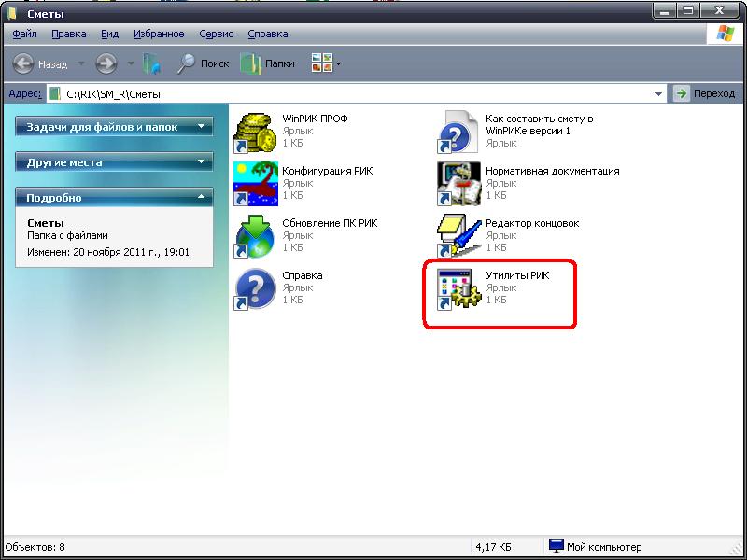Select the Обновление ПК РИК label
The image size is (747, 560).
330,223
